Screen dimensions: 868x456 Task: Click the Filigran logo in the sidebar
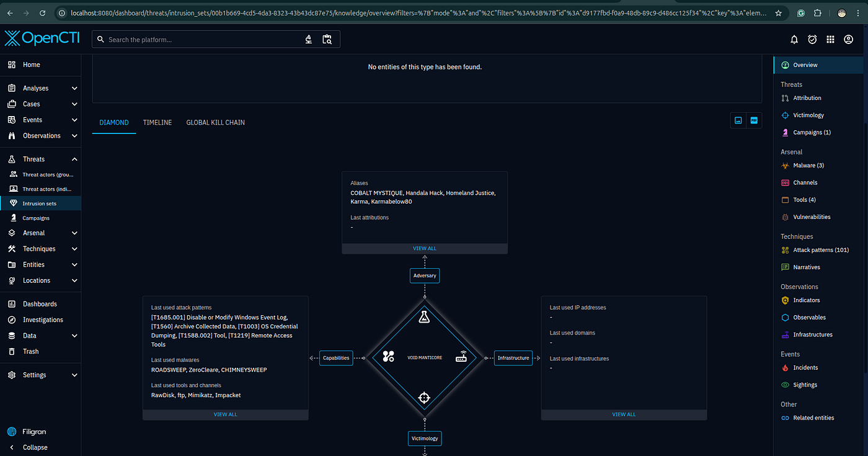pos(27,432)
